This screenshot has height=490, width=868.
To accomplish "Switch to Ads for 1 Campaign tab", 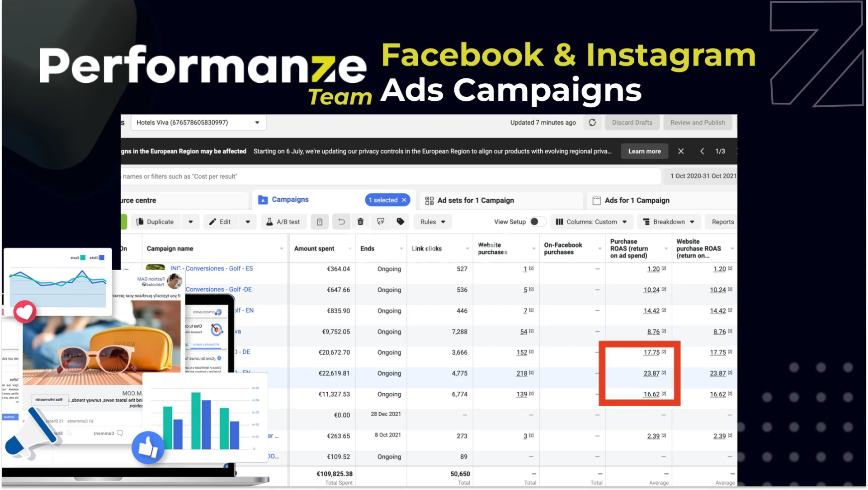I will [x=637, y=200].
